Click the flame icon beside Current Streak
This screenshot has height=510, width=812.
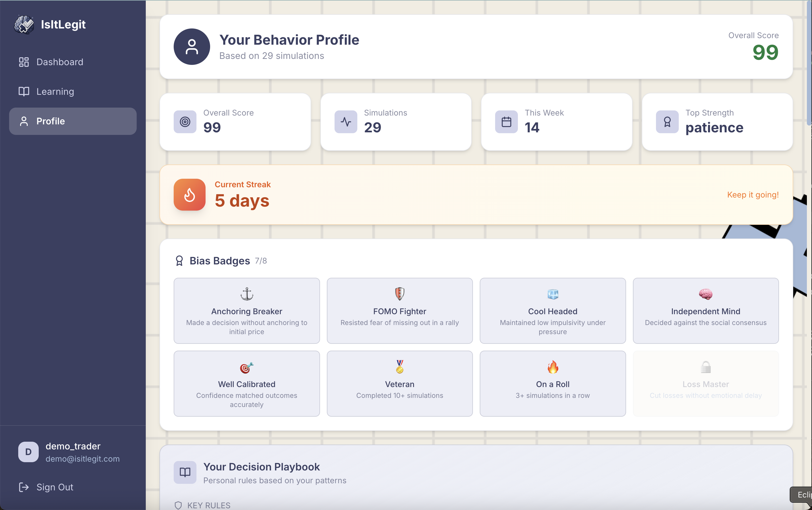(190, 194)
